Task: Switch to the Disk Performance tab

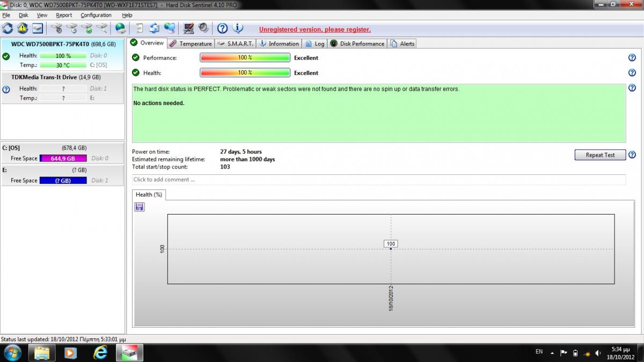Action: pos(357,43)
